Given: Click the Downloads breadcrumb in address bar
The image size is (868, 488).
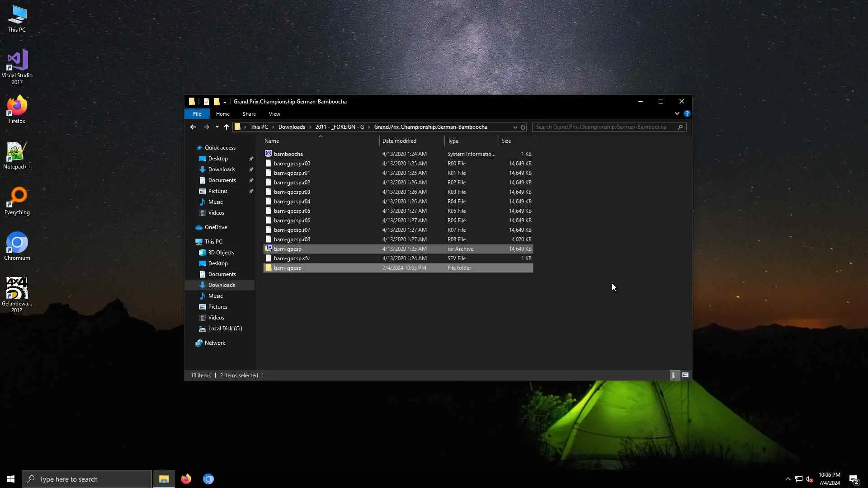Looking at the screenshot, I should (292, 127).
